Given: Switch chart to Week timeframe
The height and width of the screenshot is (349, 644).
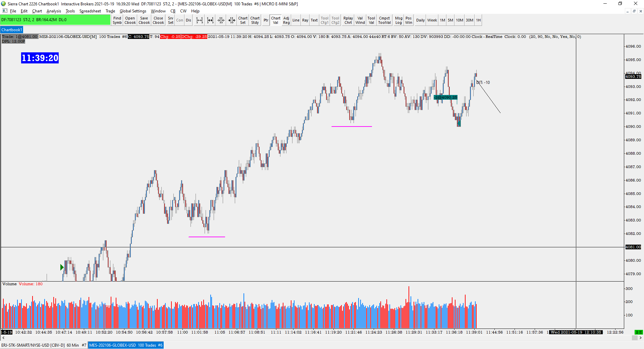Looking at the screenshot, I should [432, 20].
